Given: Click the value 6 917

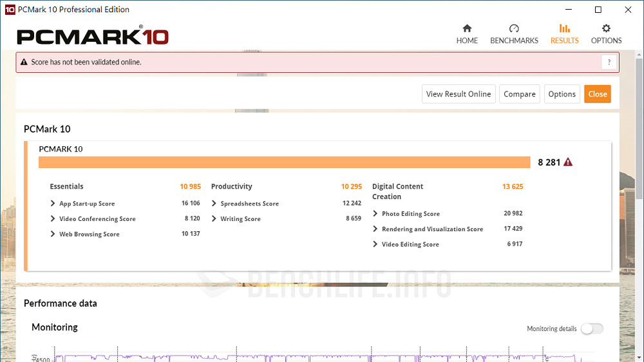Looking at the screenshot, I should [x=515, y=243].
